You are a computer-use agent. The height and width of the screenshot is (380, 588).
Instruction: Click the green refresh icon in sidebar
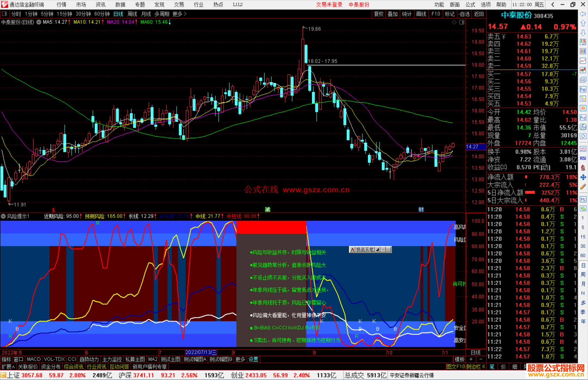(583, 209)
